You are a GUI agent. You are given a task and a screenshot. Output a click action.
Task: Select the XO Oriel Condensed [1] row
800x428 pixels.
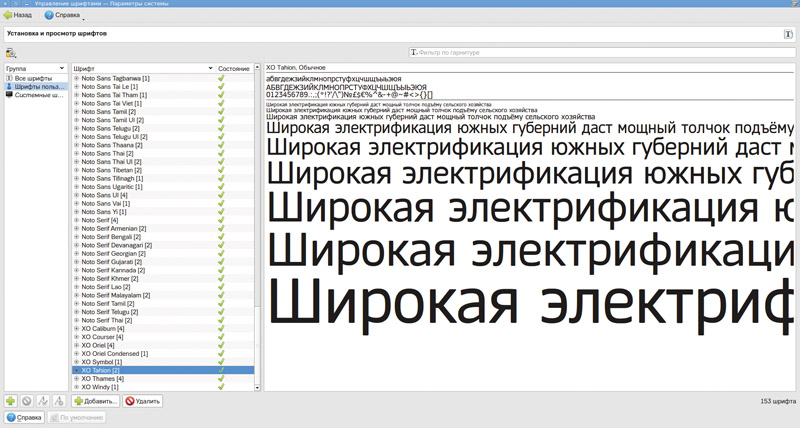[163, 354]
